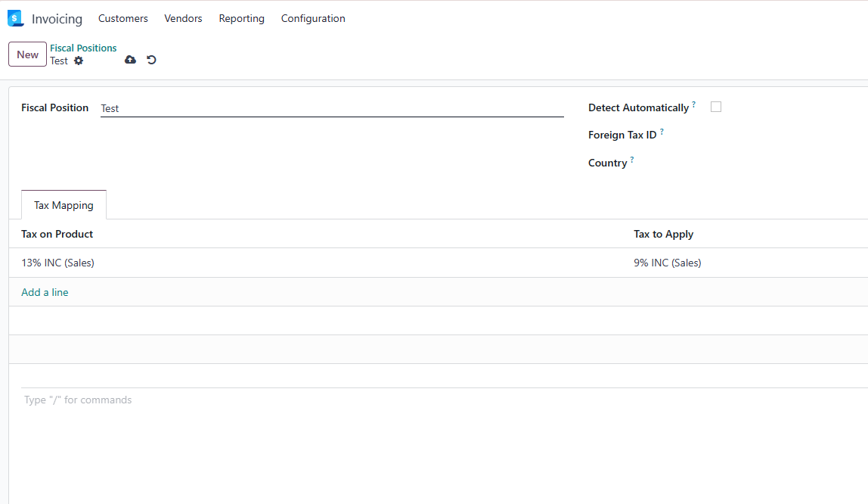Select the Tax Mapping tab
This screenshot has width=868, height=504.
[64, 205]
